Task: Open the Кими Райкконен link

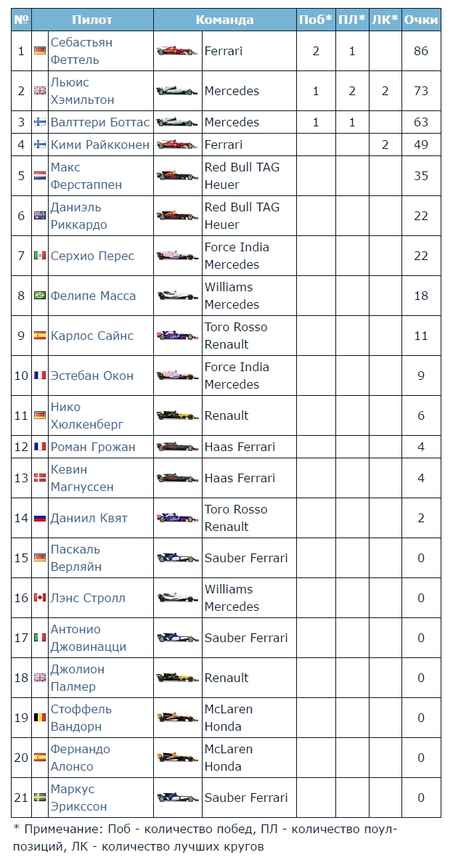Action: click(x=100, y=145)
